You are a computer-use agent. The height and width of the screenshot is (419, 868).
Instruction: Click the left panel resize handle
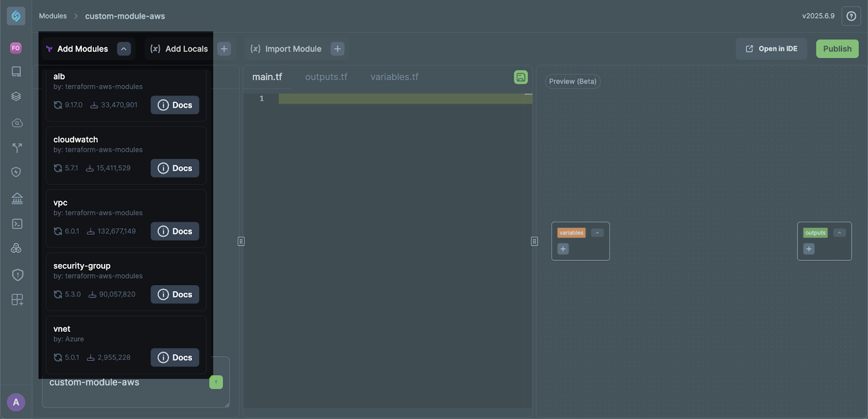coord(241,241)
